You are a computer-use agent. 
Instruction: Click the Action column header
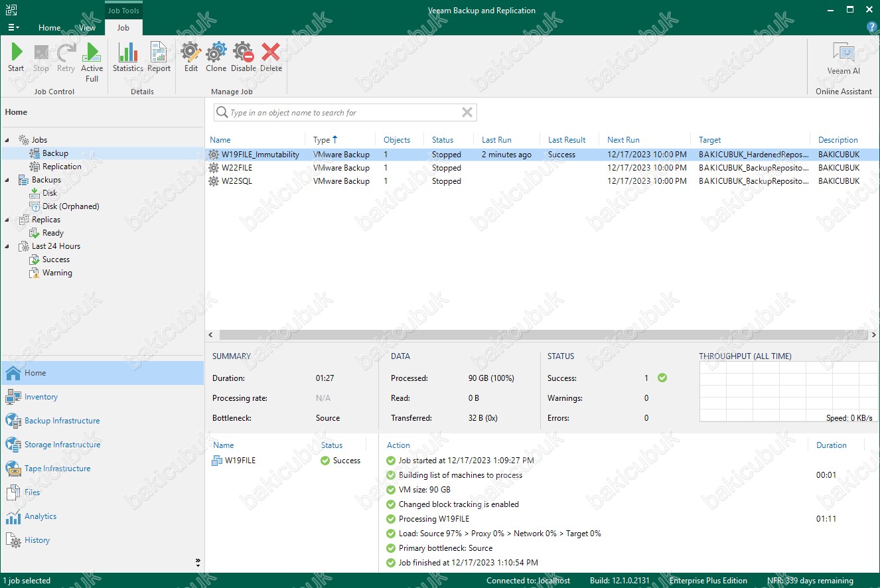tap(398, 445)
